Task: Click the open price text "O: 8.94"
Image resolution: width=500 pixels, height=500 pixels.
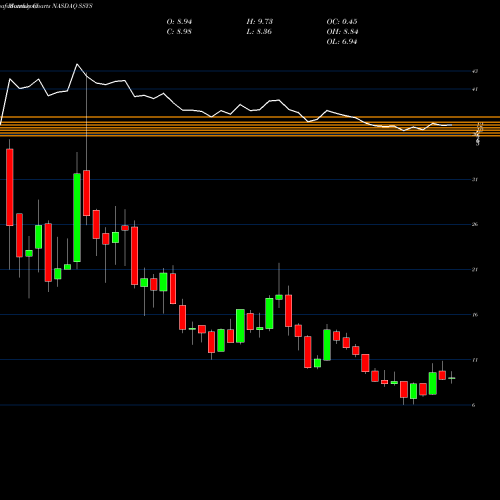Action: click(179, 22)
